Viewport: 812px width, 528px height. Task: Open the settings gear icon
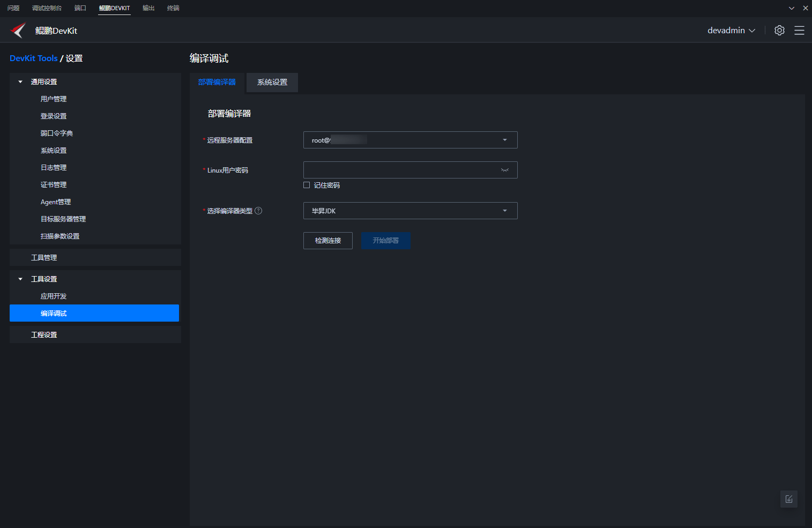[779, 31]
